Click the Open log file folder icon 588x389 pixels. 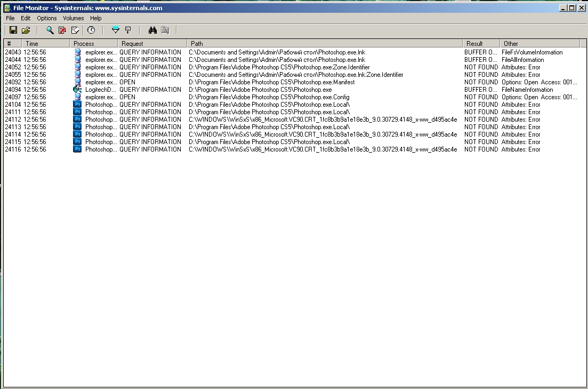pos(26,30)
